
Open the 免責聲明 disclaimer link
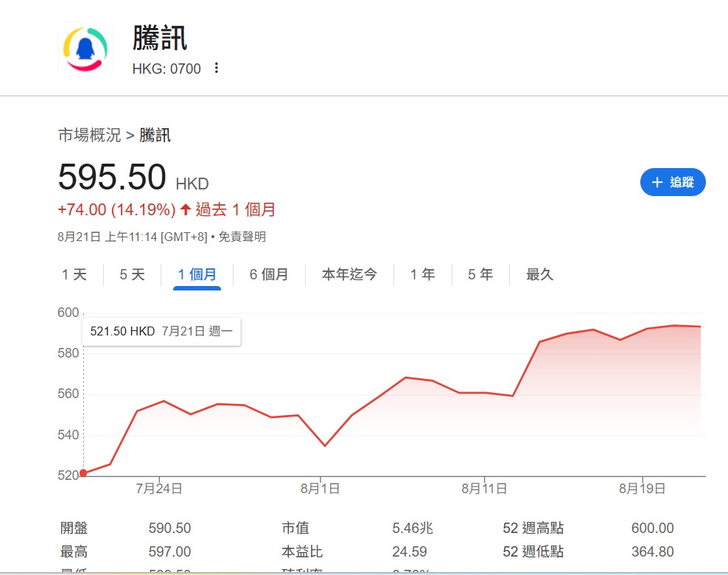pos(242,237)
